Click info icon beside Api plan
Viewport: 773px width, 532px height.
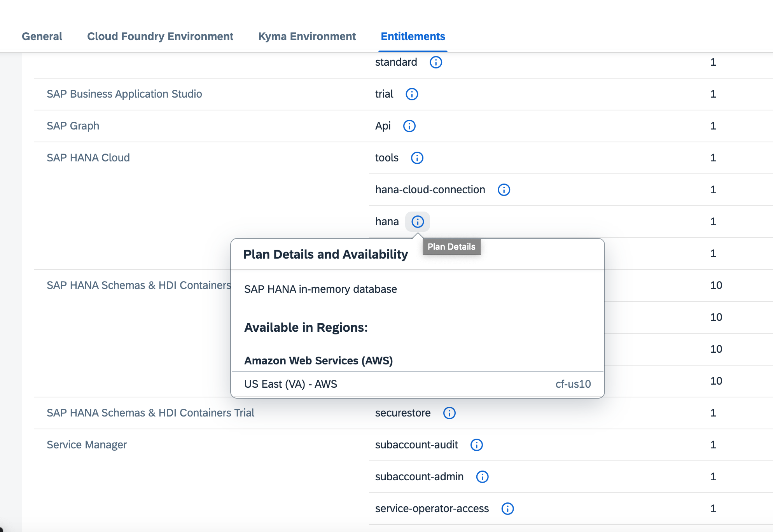click(409, 126)
